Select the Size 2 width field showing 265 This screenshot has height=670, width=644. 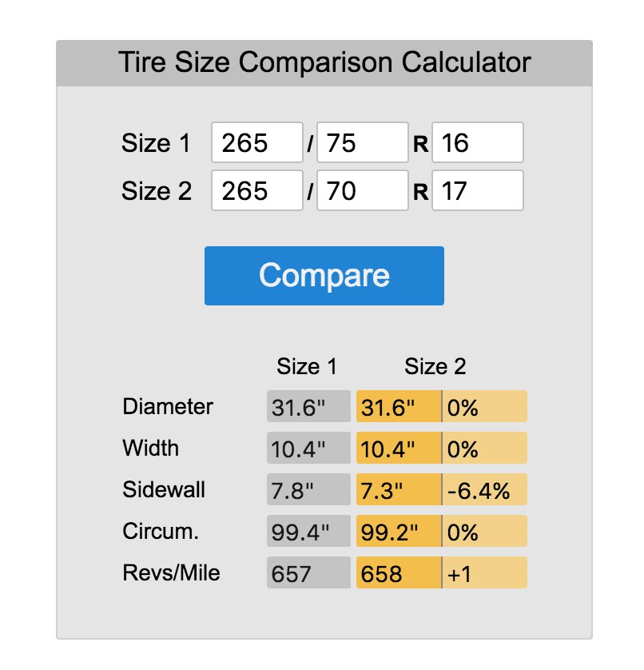tap(257, 190)
